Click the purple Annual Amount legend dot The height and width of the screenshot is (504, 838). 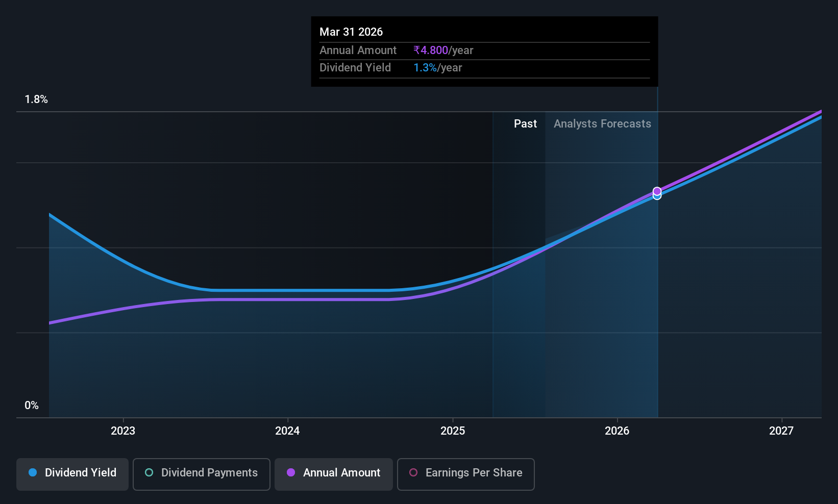pos(291,472)
